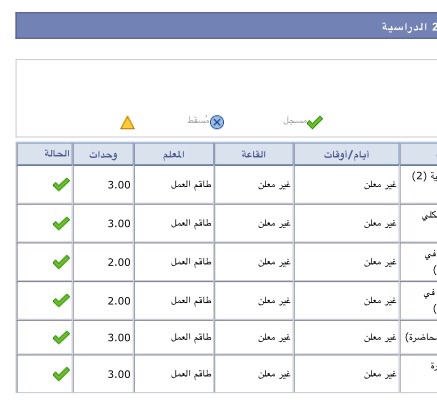Click the مسجل legend label
The image size is (437, 407).
[295, 121]
